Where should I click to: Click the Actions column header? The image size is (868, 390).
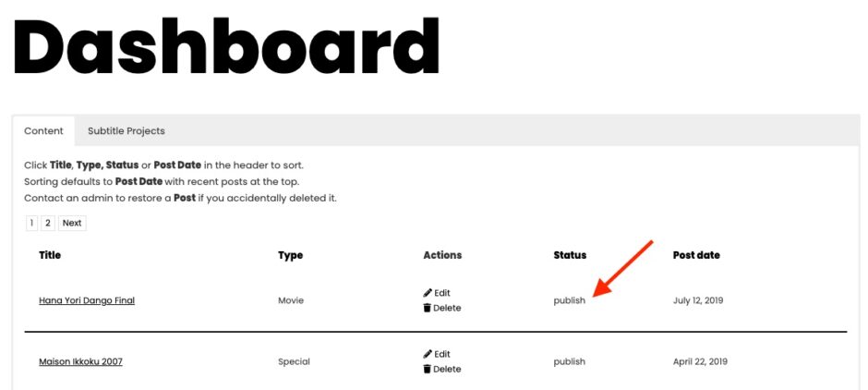point(442,255)
